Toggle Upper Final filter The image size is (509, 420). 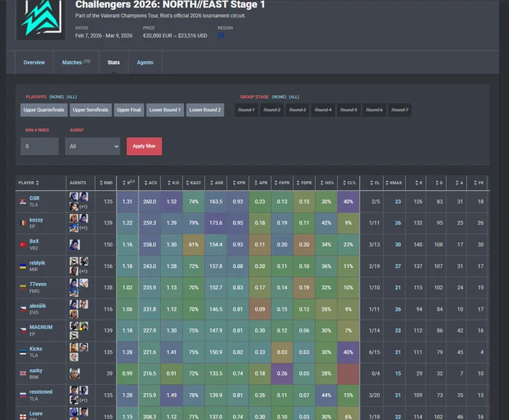coord(129,110)
